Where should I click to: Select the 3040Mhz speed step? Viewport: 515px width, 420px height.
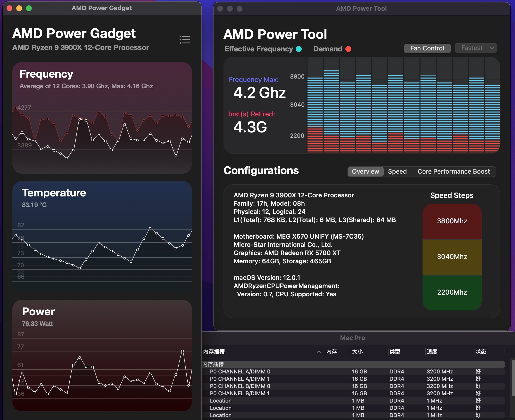pos(452,257)
